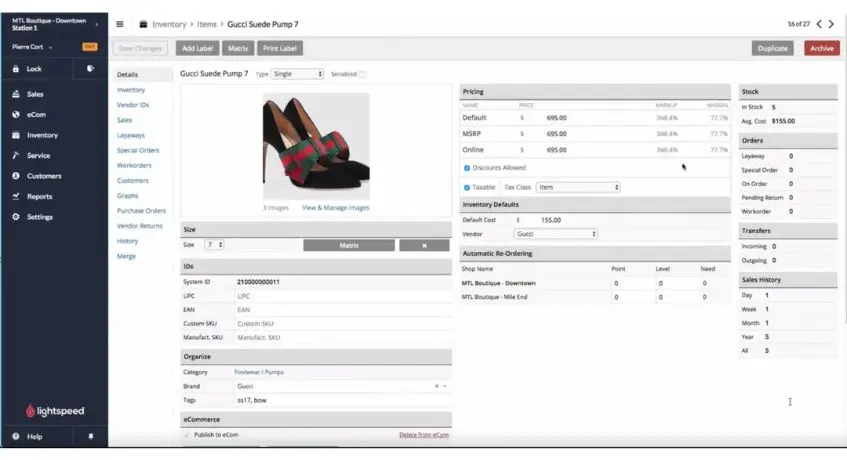Open the Purchase Orders tab

pos(141,211)
